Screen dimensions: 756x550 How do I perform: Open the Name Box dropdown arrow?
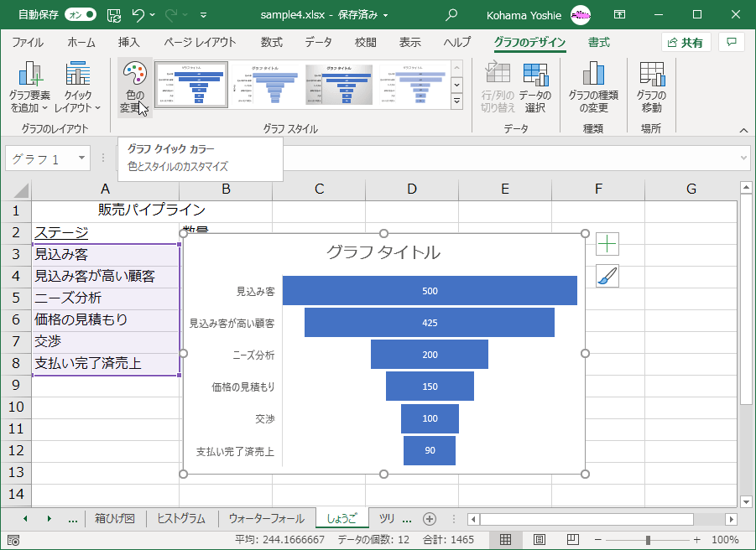81,158
